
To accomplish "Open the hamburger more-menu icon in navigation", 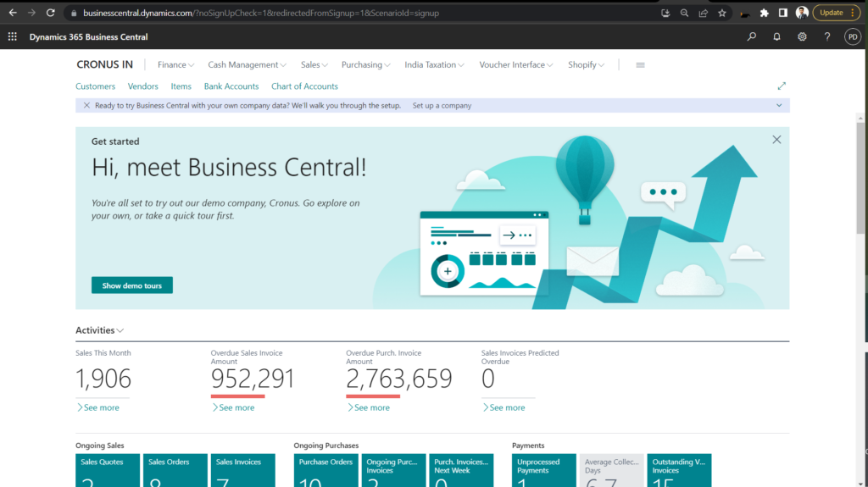I will (640, 64).
